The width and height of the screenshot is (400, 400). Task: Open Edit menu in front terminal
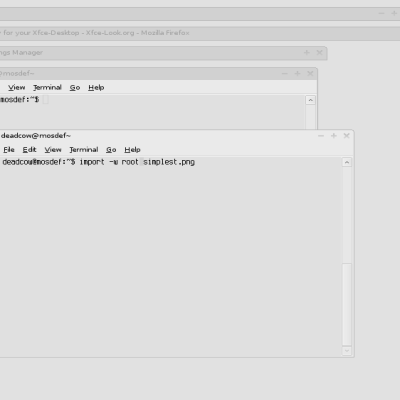click(x=29, y=150)
